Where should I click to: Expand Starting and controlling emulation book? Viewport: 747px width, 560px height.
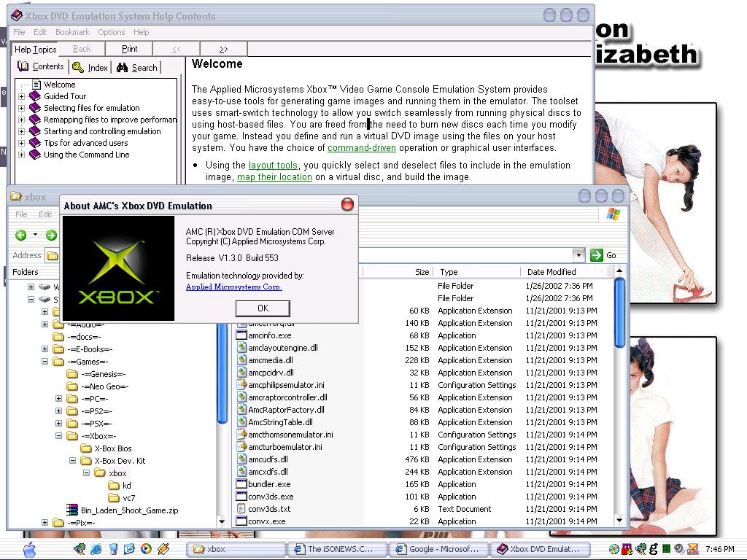coord(21,131)
